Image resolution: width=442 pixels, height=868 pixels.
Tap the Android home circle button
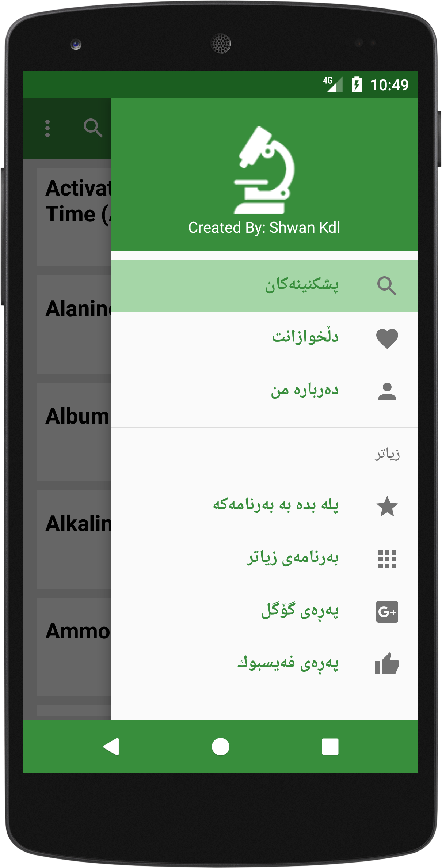tap(221, 747)
